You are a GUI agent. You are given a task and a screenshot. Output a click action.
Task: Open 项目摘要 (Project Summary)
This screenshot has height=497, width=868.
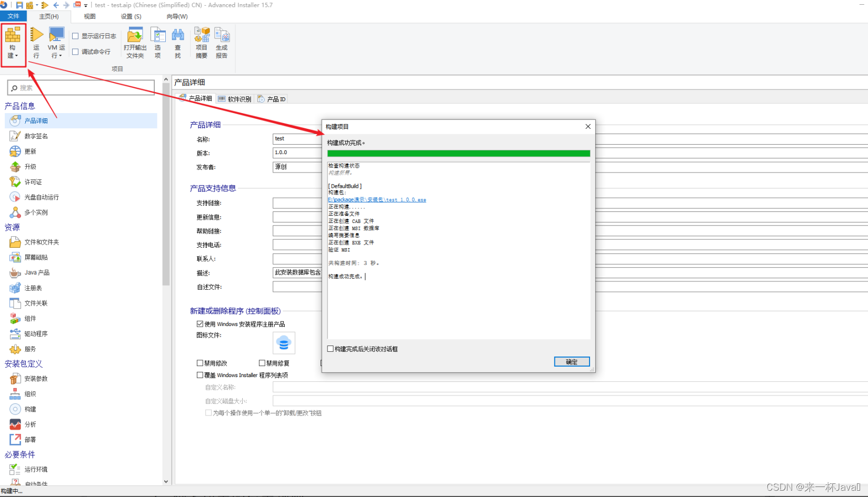202,42
